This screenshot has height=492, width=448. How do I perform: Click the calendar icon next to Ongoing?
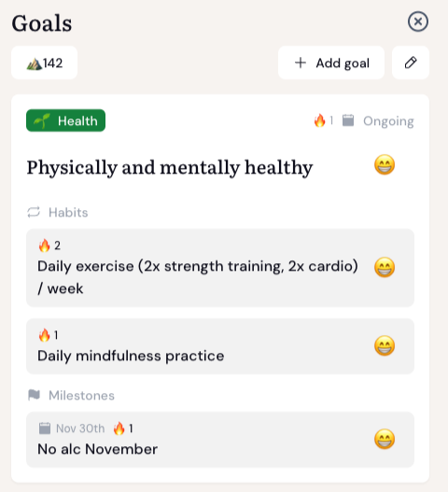pos(348,120)
